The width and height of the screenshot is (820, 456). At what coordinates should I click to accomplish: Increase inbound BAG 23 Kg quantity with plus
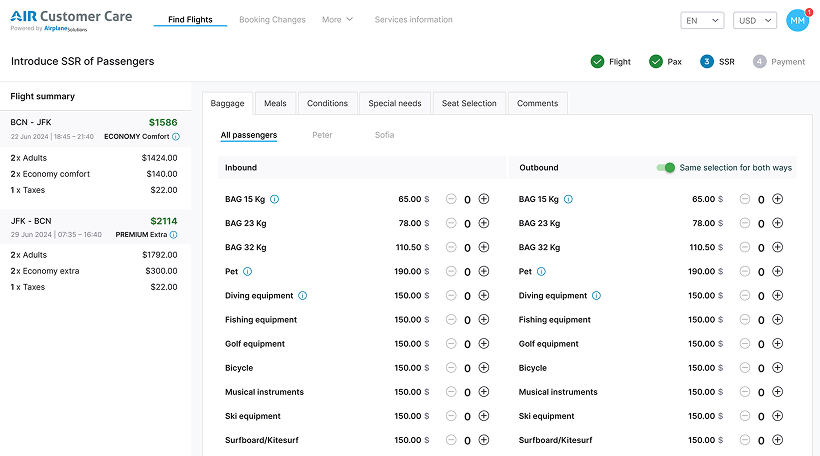484,224
